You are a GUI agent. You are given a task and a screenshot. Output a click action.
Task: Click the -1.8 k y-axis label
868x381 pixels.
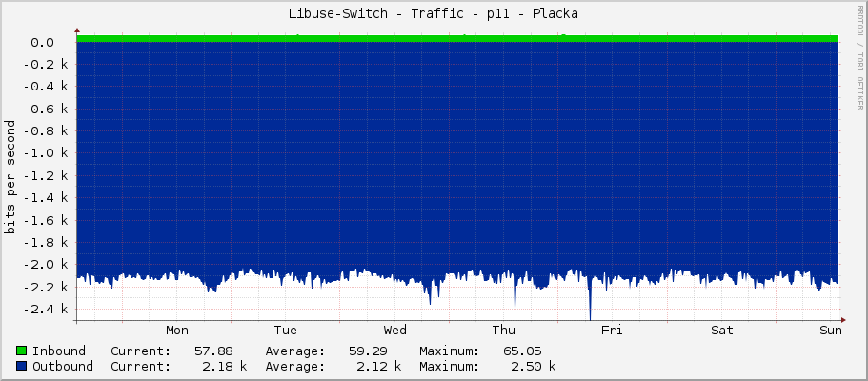coord(46,243)
